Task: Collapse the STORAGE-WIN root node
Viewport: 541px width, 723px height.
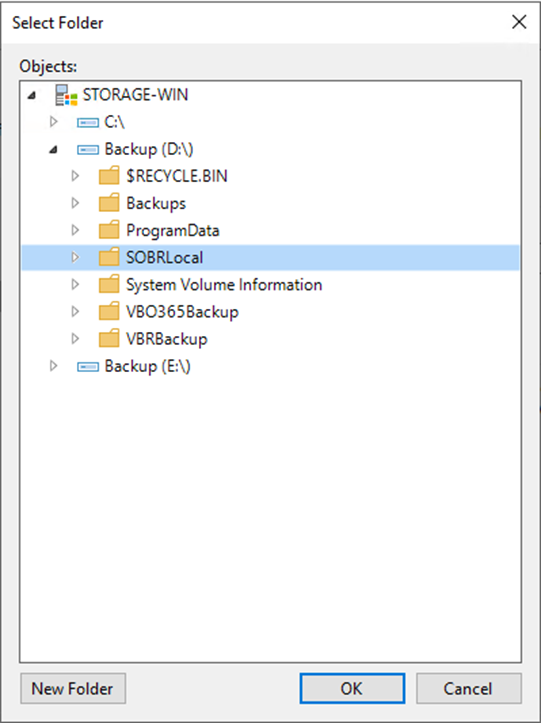Action: (32, 96)
